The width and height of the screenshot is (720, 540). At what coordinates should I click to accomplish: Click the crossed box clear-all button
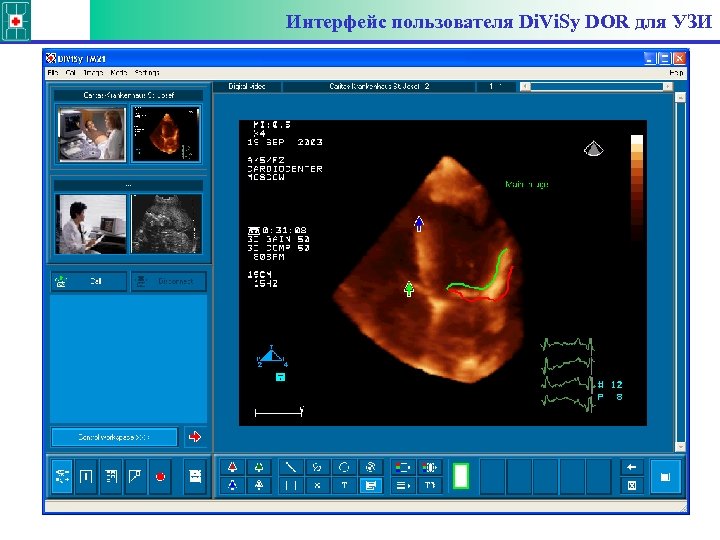[x=631, y=485]
